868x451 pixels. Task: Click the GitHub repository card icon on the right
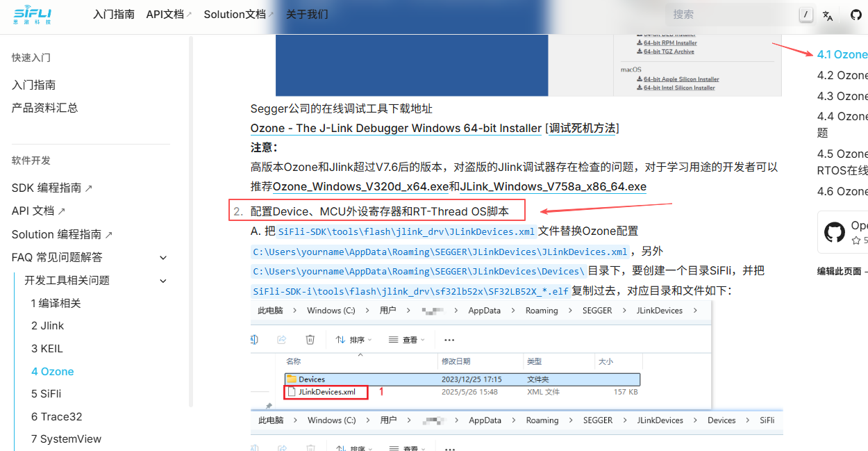[x=835, y=232]
